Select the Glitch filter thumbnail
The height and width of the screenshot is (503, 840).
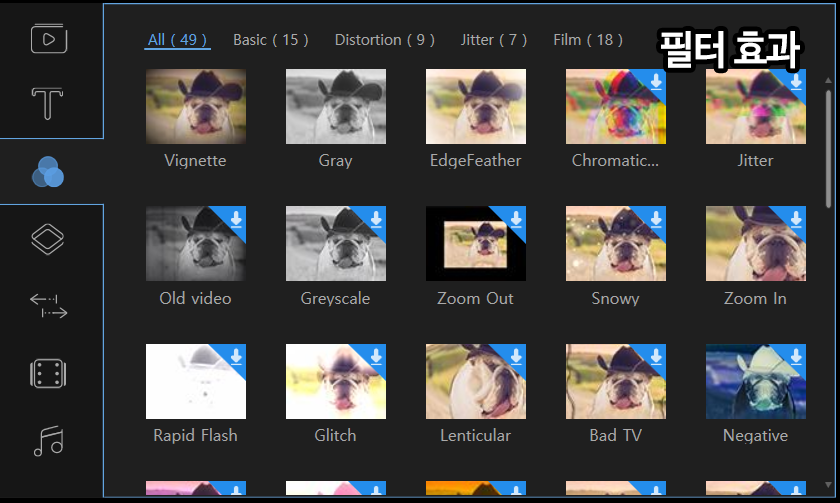335,381
